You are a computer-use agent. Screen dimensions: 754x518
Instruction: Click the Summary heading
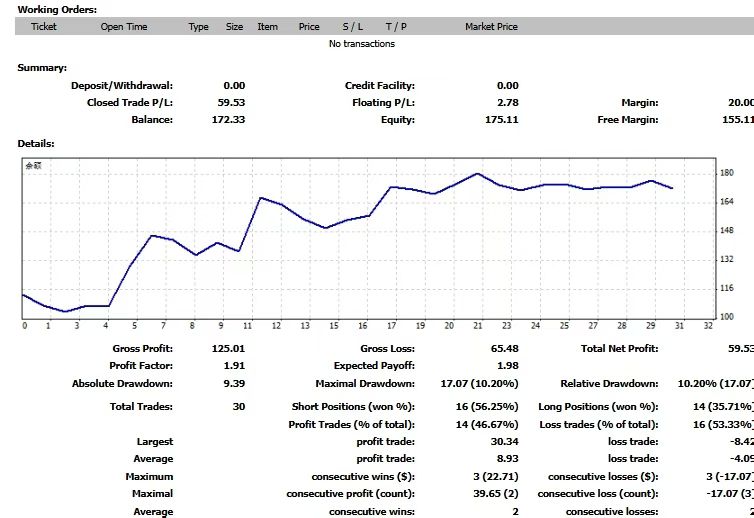point(42,68)
